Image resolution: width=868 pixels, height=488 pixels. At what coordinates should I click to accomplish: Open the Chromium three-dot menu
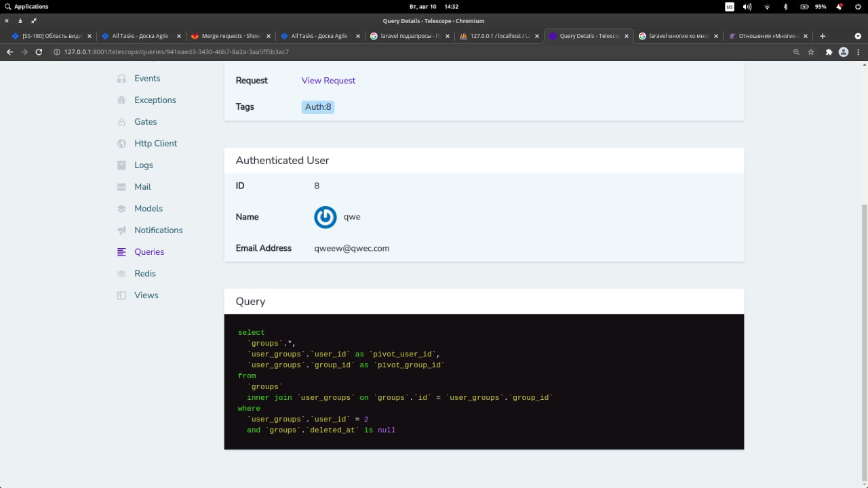[x=858, y=52]
